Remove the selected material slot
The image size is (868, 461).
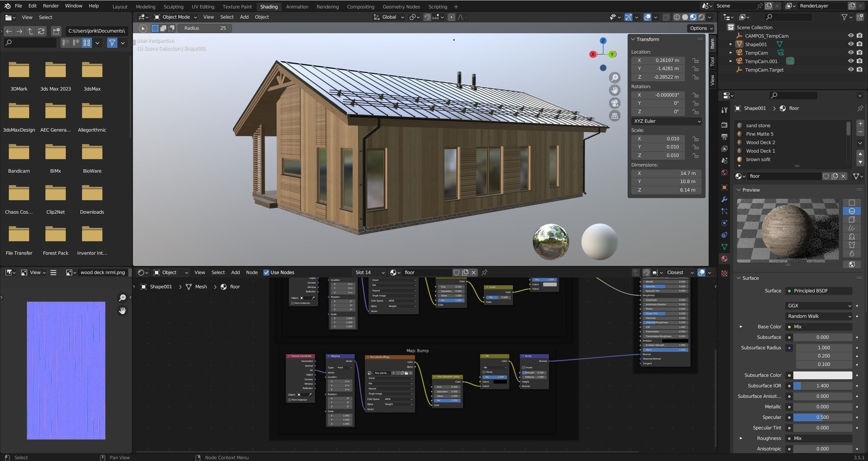[860, 132]
